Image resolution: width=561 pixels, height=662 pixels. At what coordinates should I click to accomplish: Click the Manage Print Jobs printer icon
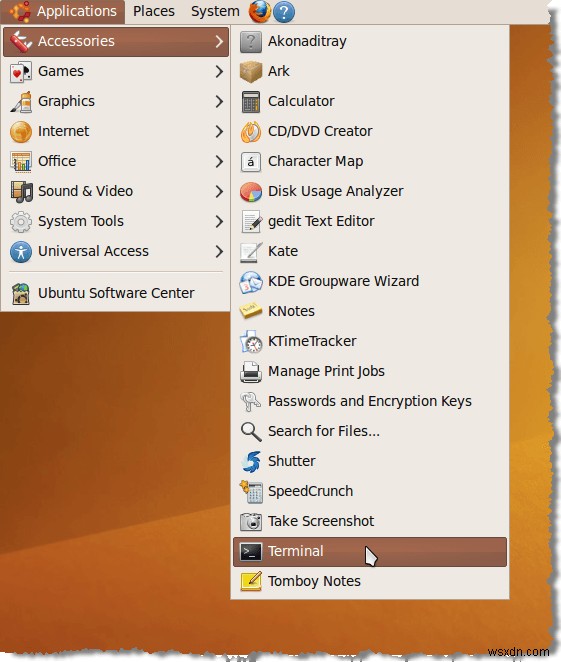pos(251,372)
